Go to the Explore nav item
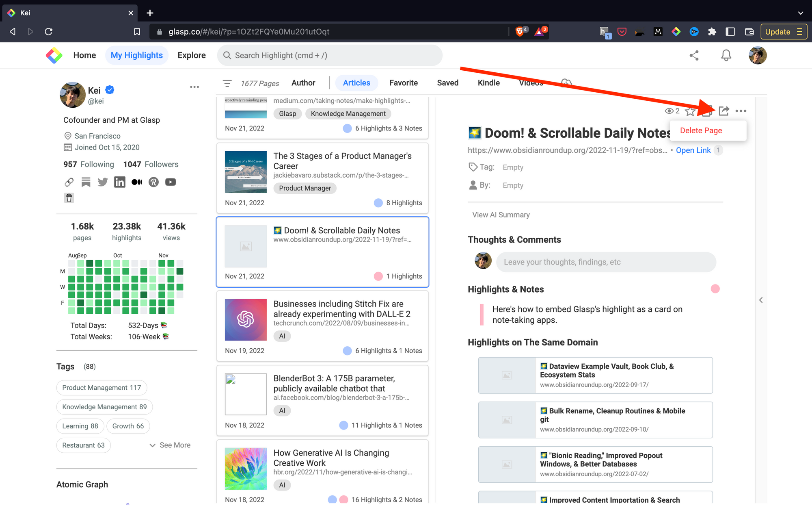This screenshot has height=508, width=812. tap(191, 55)
